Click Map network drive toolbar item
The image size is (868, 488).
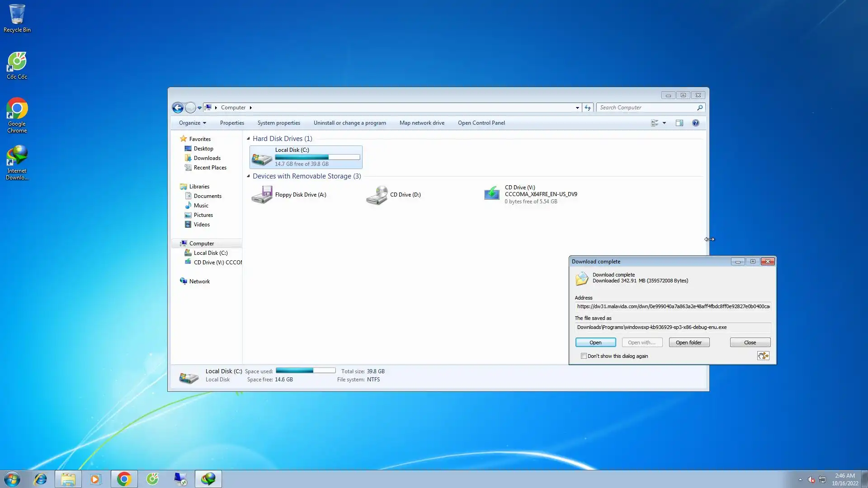pos(421,123)
